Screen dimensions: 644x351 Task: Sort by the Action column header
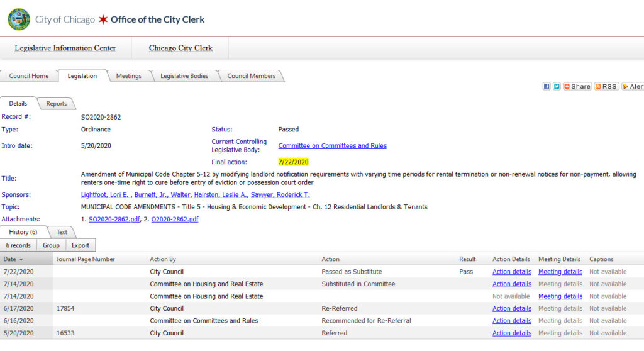(x=331, y=259)
